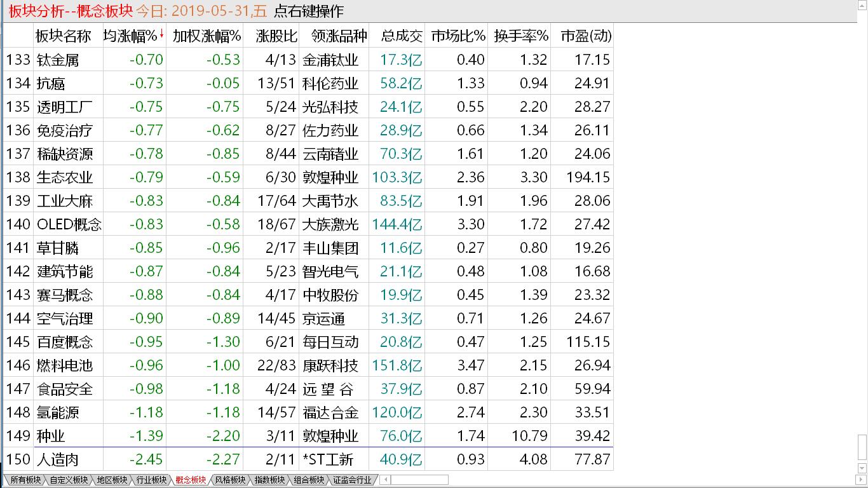
Task: Click leading stock 光弘科技
Action: (330, 107)
